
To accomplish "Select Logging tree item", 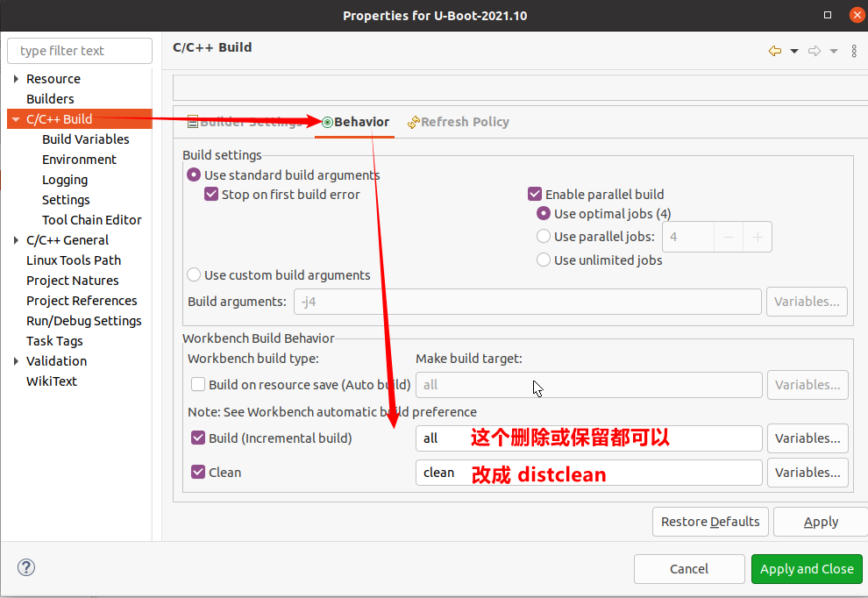I will [x=65, y=180].
